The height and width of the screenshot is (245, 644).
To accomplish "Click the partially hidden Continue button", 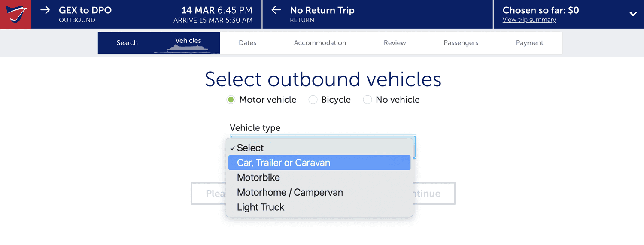I will click(433, 194).
